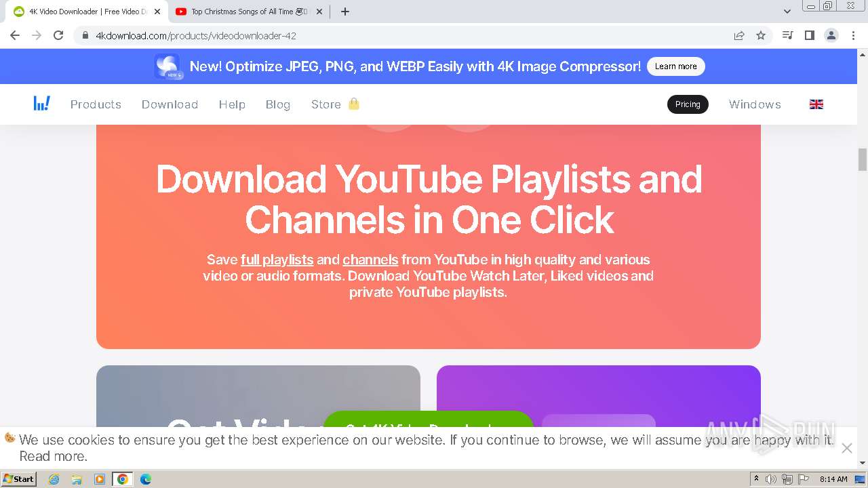
Task: Open the Help menu item
Action: (232, 104)
